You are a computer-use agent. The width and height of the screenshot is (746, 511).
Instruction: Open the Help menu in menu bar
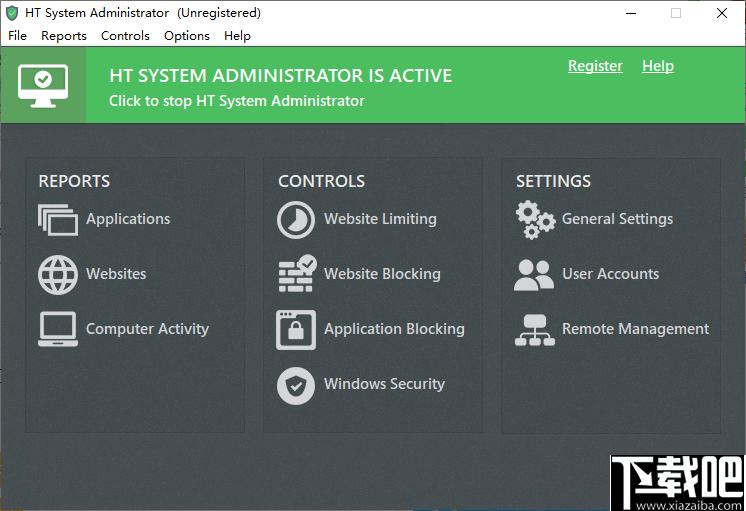click(x=237, y=36)
